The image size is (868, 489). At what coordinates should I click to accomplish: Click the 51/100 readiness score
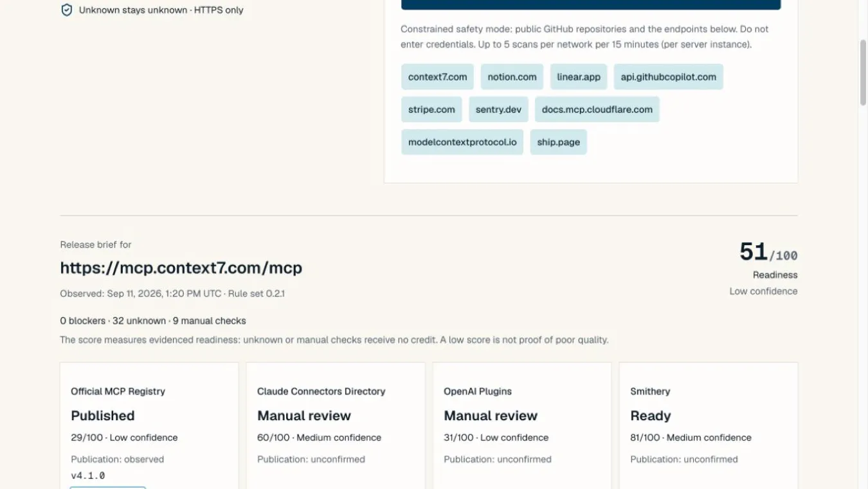(768, 252)
